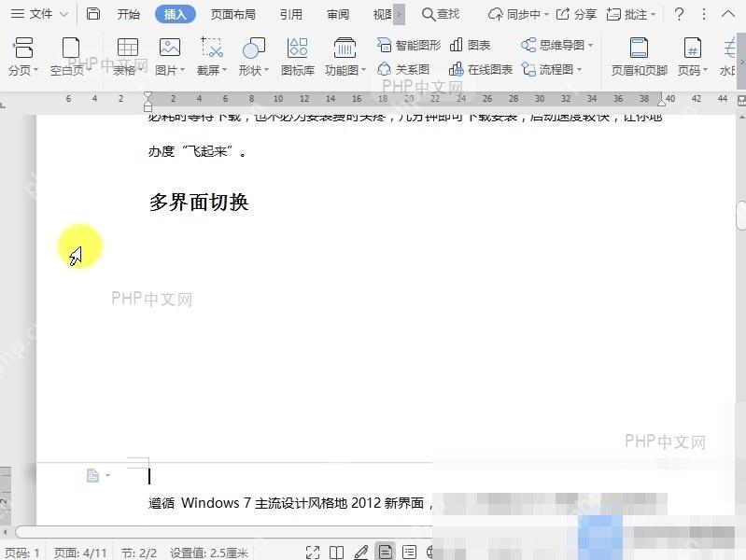Switch to the 引用 tab
Screen dimensions: 746x560
pos(290,14)
